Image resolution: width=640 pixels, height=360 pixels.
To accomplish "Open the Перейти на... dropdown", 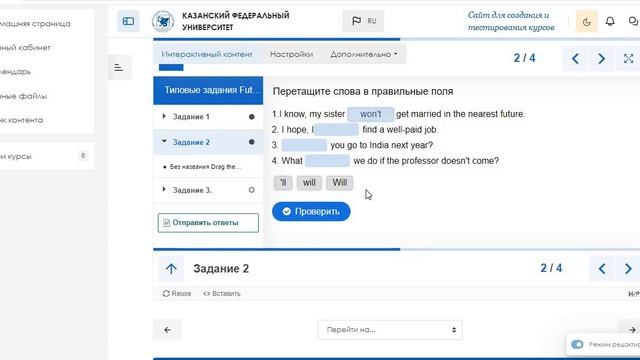I will pos(390,330).
